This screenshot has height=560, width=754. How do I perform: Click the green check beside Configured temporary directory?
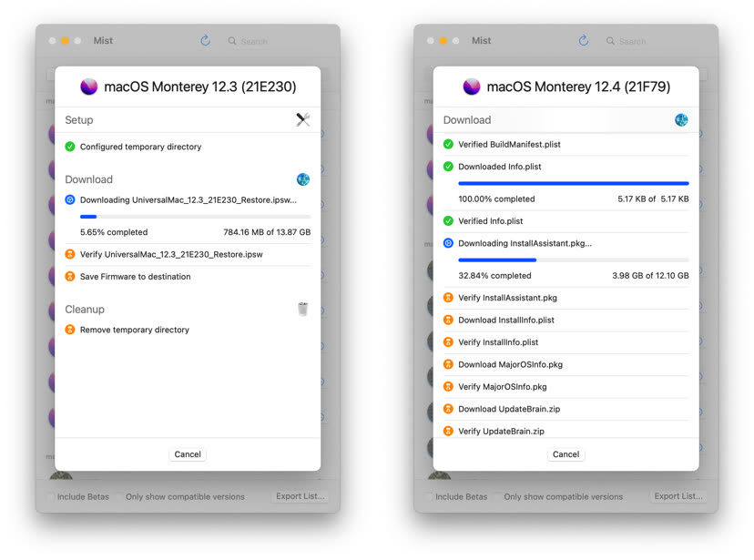(x=70, y=147)
